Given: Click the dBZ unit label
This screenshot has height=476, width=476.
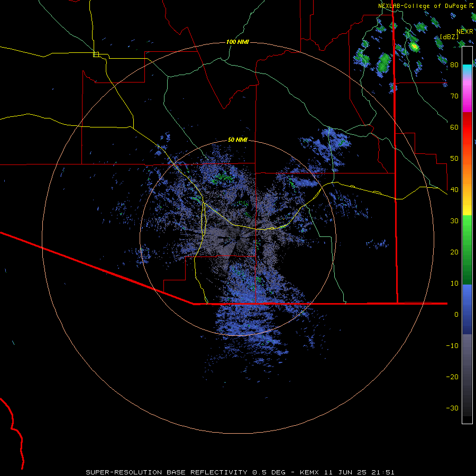Looking at the screenshot, I should click(x=449, y=37).
